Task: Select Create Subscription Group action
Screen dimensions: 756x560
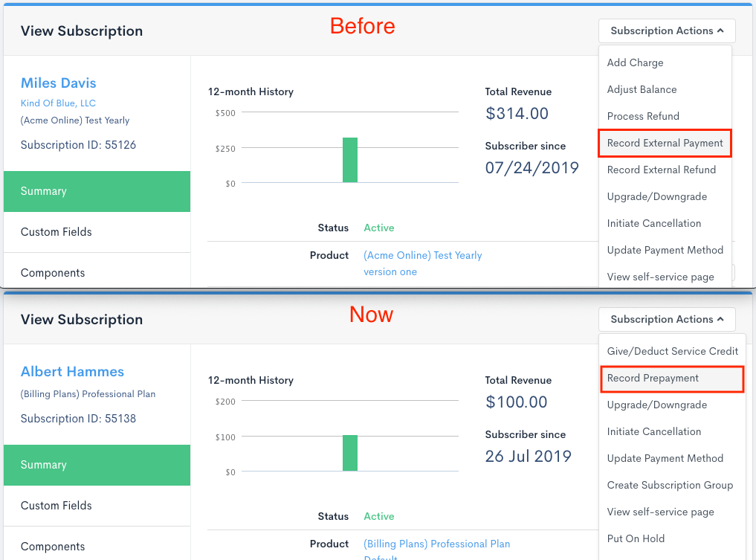Action: [670, 485]
